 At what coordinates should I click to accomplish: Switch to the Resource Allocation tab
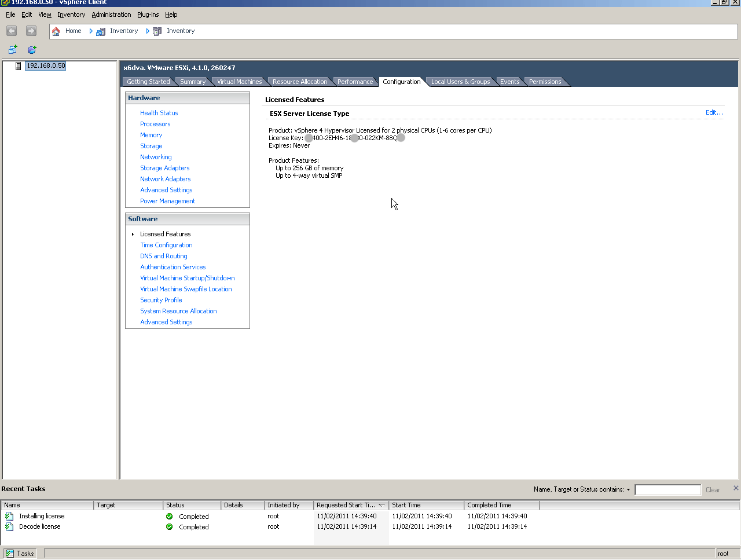click(300, 82)
